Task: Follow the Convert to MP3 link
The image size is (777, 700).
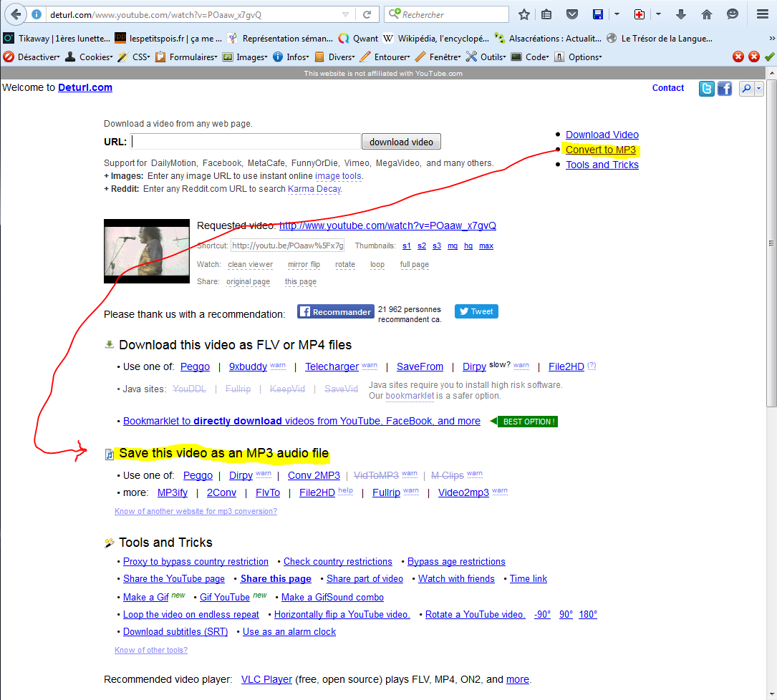Action: click(x=600, y=150)
